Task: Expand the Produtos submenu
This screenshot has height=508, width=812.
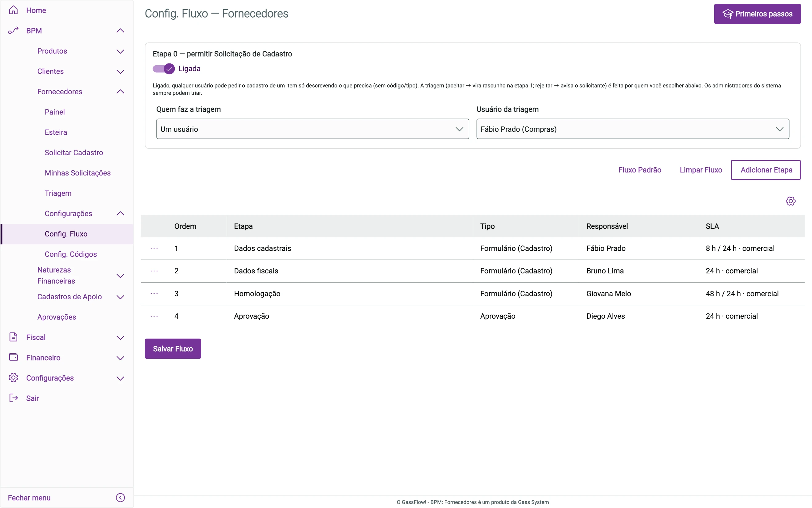Action: (x=120, y=51)
